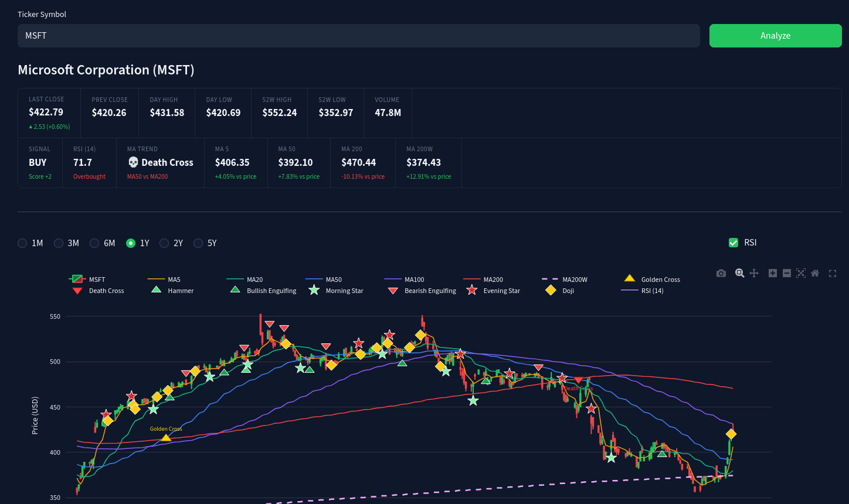Download chart as PNG with camera icon
The image size is (849, 504).
pos(721,273)
